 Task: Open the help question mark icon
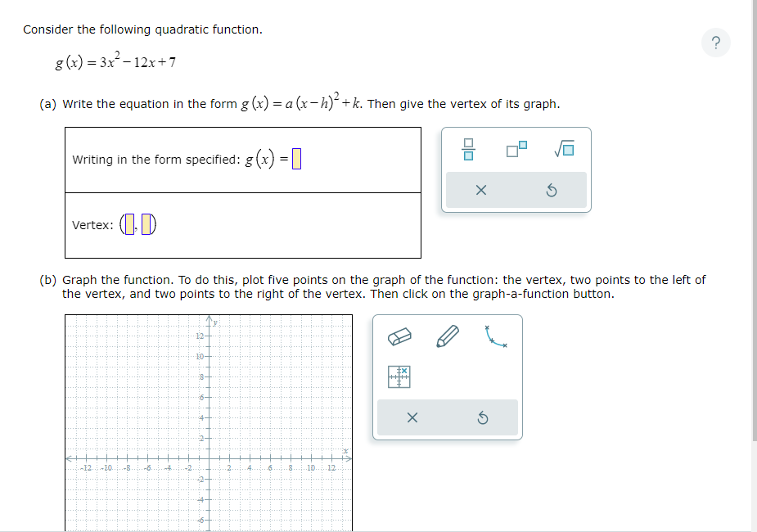pyautogui.click(x=716, y=42)
